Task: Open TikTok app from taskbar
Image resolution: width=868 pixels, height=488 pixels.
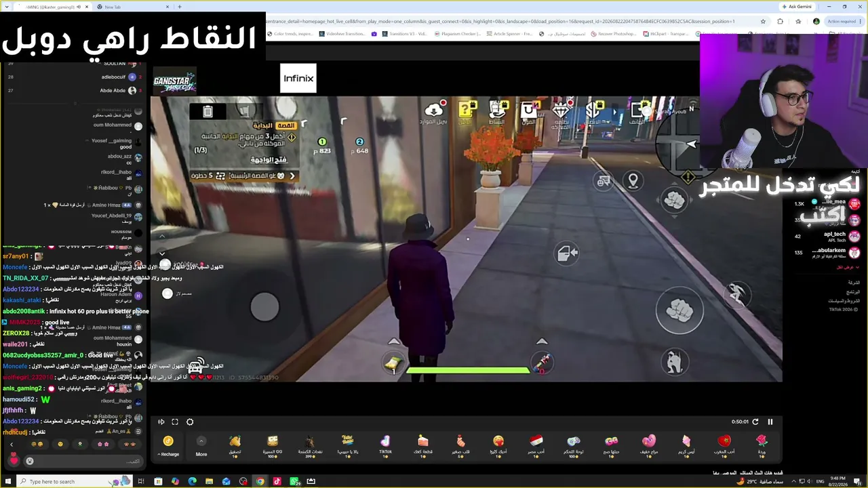Action: pyautogui.click(x=277, y=481)
